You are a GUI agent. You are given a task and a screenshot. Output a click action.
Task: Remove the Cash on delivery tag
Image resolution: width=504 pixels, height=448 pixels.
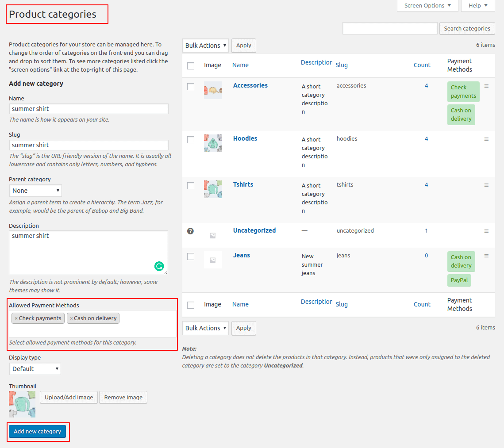click(x=71, y=318)
